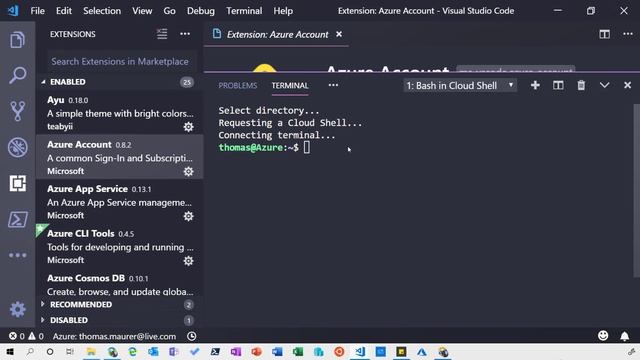Open gear settings for Azure Account extension
The height and width of the screenshot is (360, 640).
pyautogui.click(x=188, y=171)
